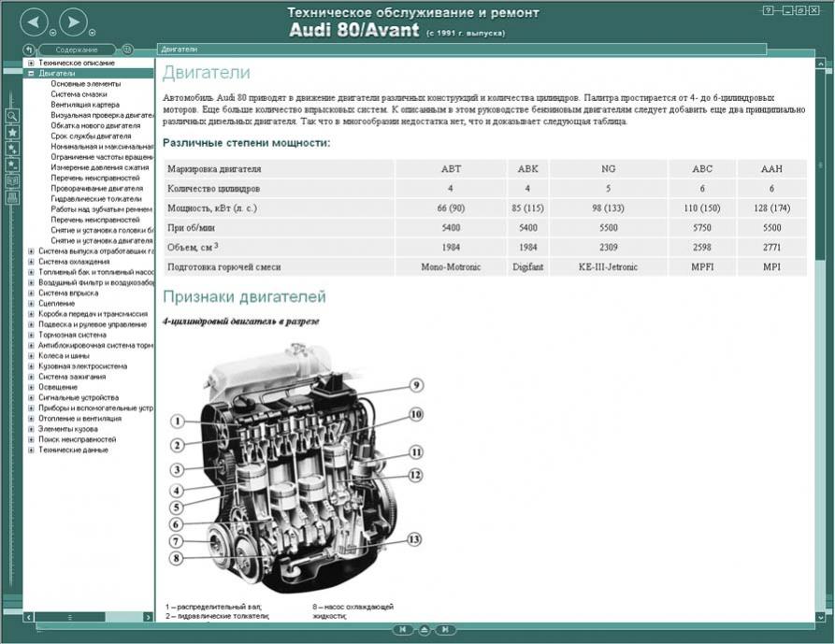Click the icon right of Содержание tab

[x=127, y=50]
